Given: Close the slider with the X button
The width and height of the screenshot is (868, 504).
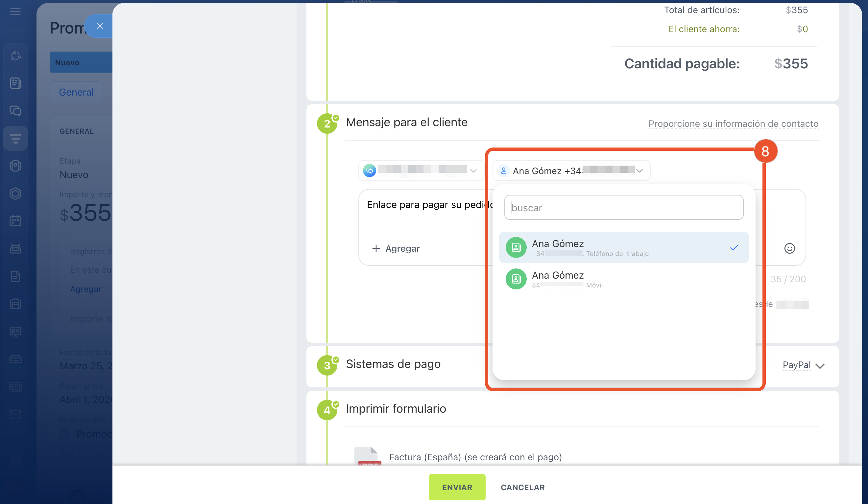Looking at the screenshot, I should click(x=100, y=26).
